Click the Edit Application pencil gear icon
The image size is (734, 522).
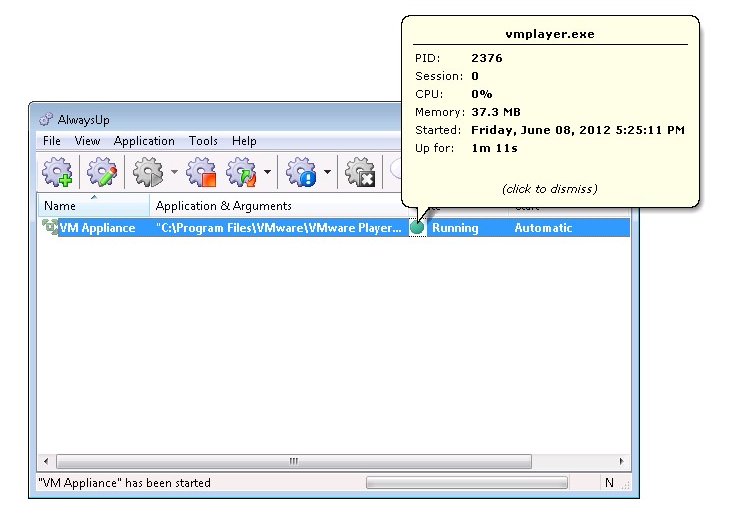click(102, 172)
